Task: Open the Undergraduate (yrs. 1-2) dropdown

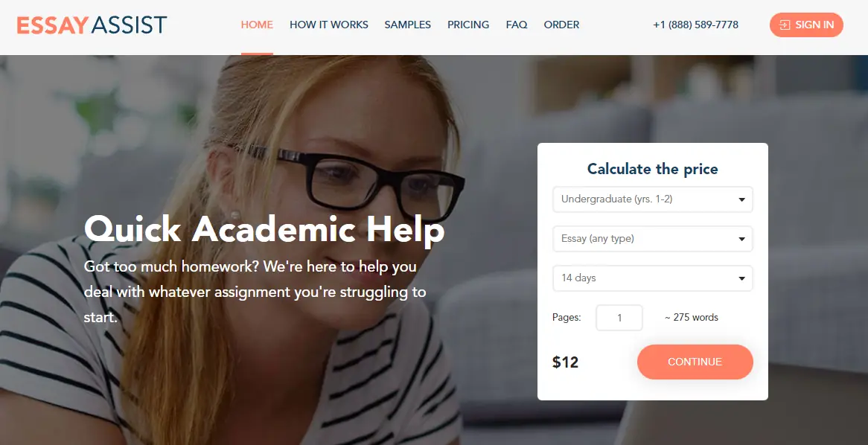Action: pos(653,199)
